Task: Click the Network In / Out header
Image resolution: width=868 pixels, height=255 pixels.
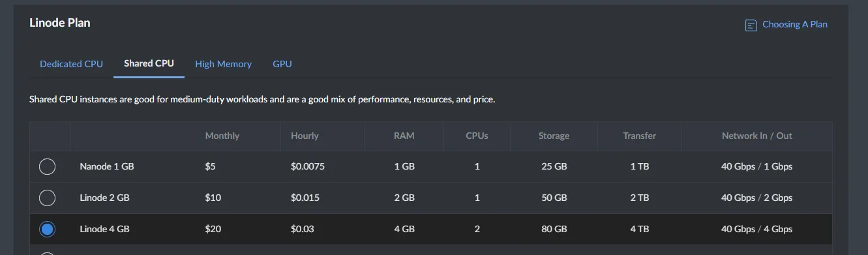Action: pos(756,136)
